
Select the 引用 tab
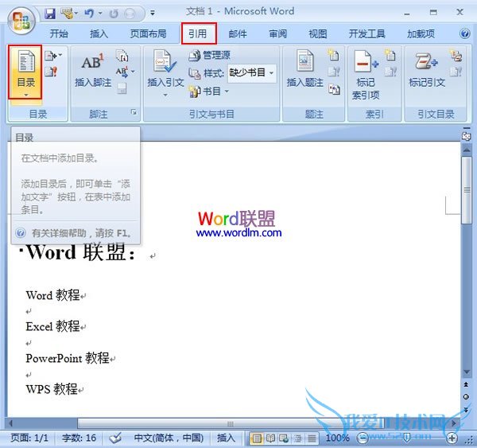pos(199,33)
